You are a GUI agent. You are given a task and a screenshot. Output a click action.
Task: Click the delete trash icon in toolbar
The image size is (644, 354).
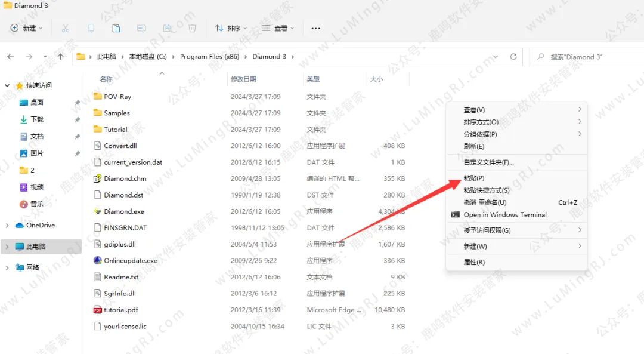click(x=192, y=28)
